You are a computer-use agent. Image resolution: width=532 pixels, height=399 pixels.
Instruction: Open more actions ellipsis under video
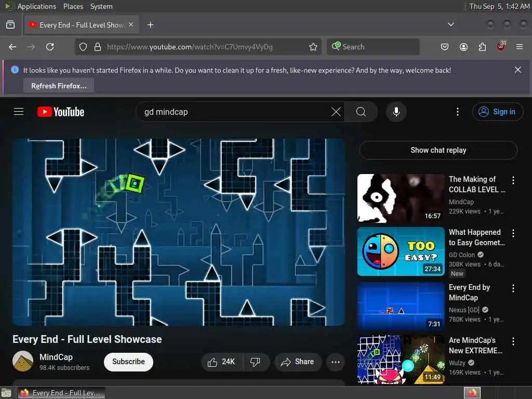point(335,362)
